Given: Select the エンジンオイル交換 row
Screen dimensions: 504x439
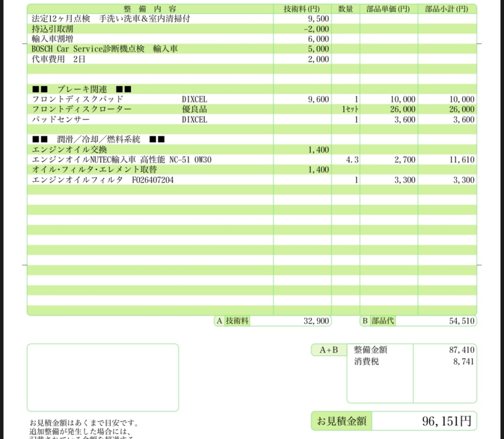Looking at the screenshot, I should [71, 150].
